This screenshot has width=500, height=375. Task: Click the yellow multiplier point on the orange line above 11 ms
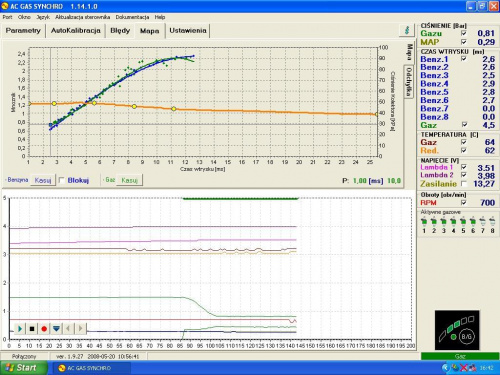click(x=174, y=109)
